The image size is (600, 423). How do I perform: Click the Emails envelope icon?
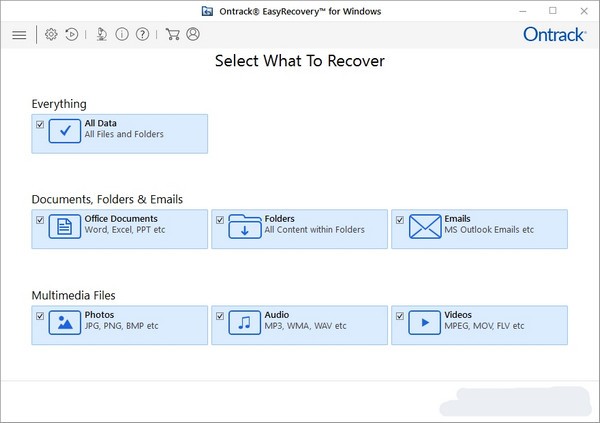point(425,226)
